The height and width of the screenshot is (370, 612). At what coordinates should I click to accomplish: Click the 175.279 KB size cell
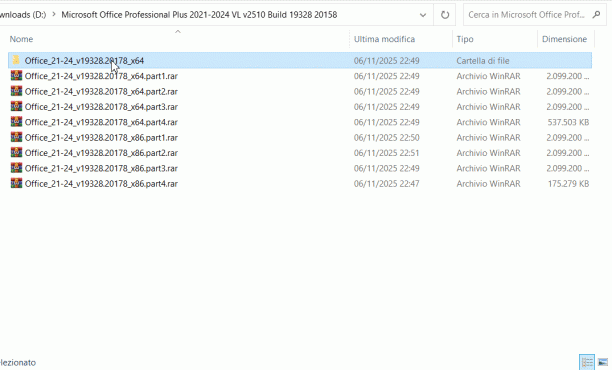568,183
